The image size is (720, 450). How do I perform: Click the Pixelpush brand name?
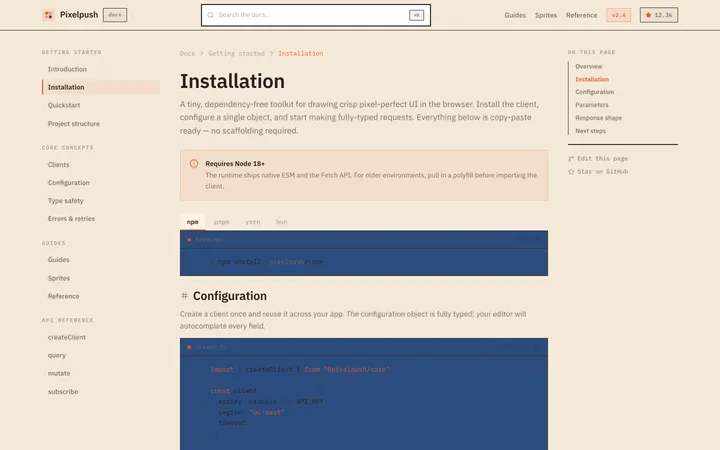79,15
